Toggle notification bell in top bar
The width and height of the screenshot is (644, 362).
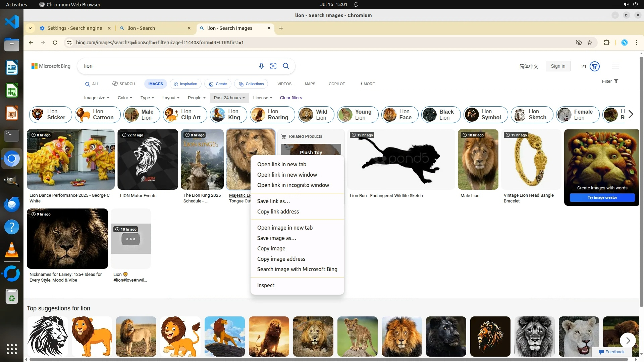pos(356,4)
